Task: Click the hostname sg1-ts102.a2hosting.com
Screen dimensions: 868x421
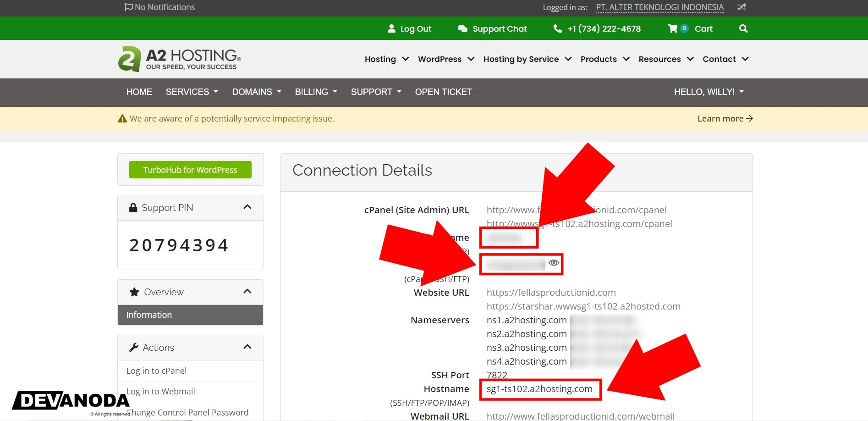Action: pyautogui.click(x=539, y=389)
